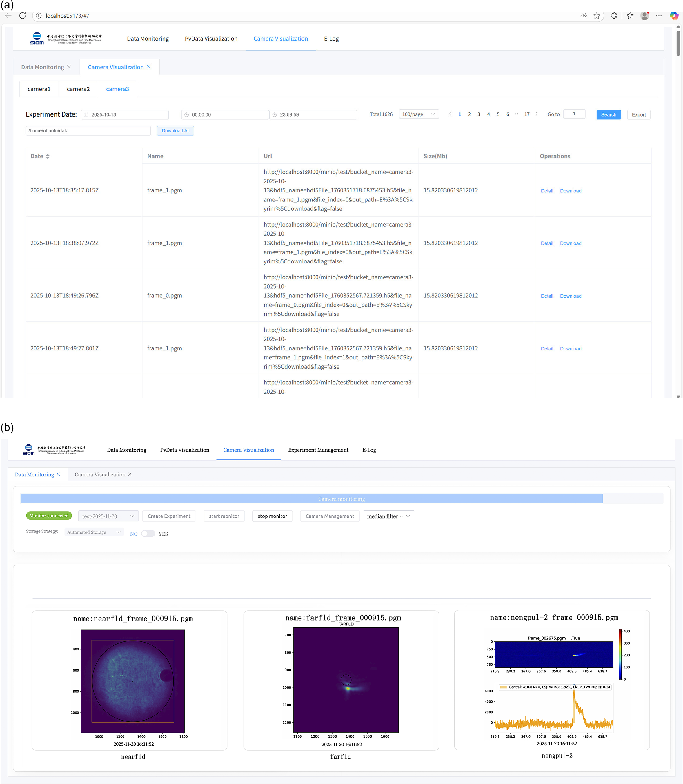
Task: Go to next page using right arrow
Action: click(537, 114)
